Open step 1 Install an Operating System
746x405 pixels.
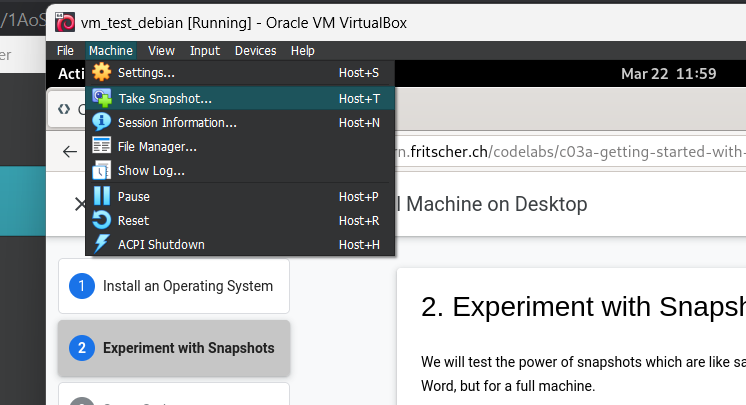click(x=174, y=286)
